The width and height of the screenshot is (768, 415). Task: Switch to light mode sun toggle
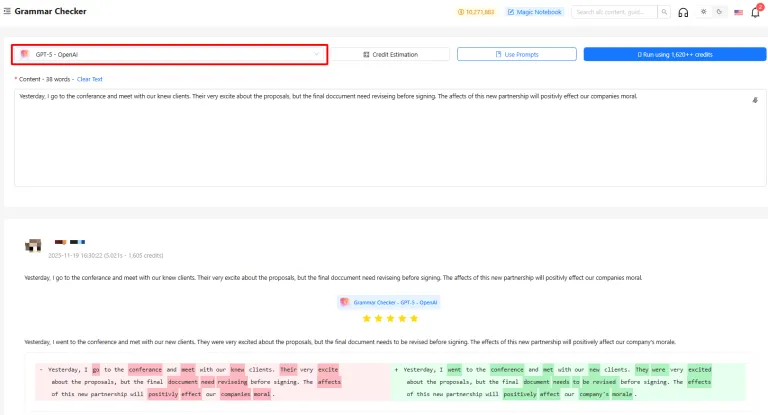point(703,12)
